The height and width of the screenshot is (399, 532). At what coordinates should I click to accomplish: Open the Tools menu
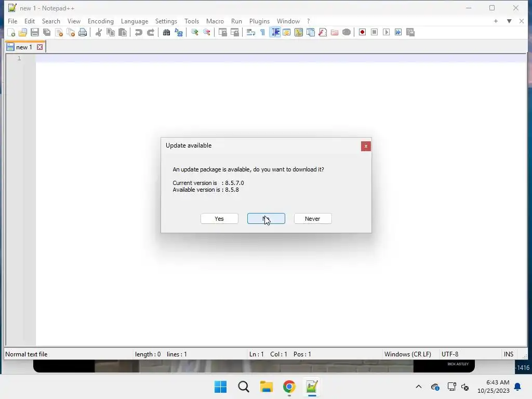(192, 21)
